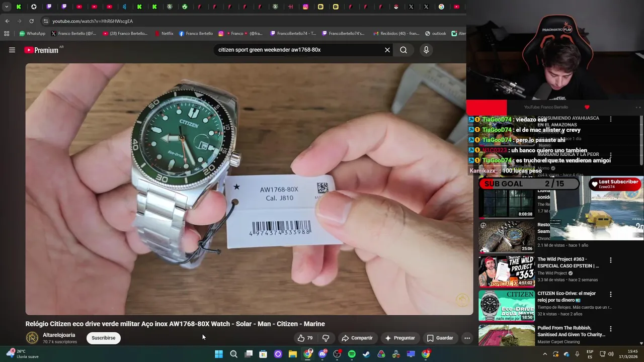This screenshot has width=644, height=362.
Task: Save video with the Guardar button
Action: coord(440,338)
